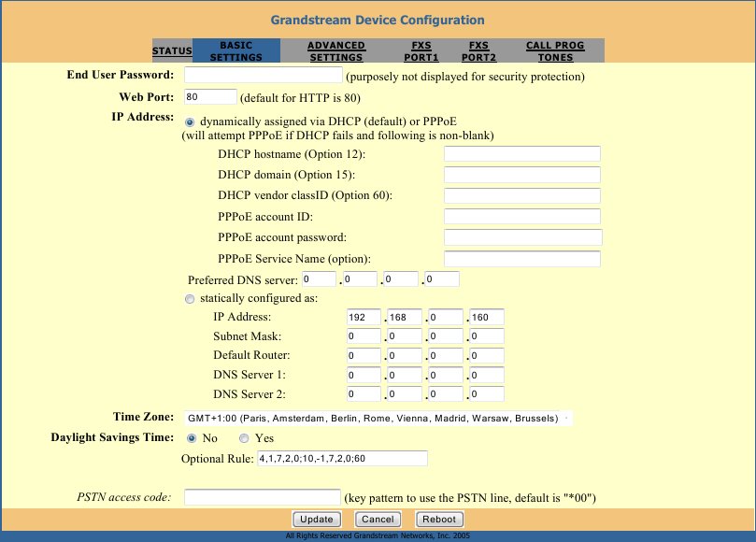Click third octet of DNS Server 2
The image size is (756, 542).
click(446, 394)
